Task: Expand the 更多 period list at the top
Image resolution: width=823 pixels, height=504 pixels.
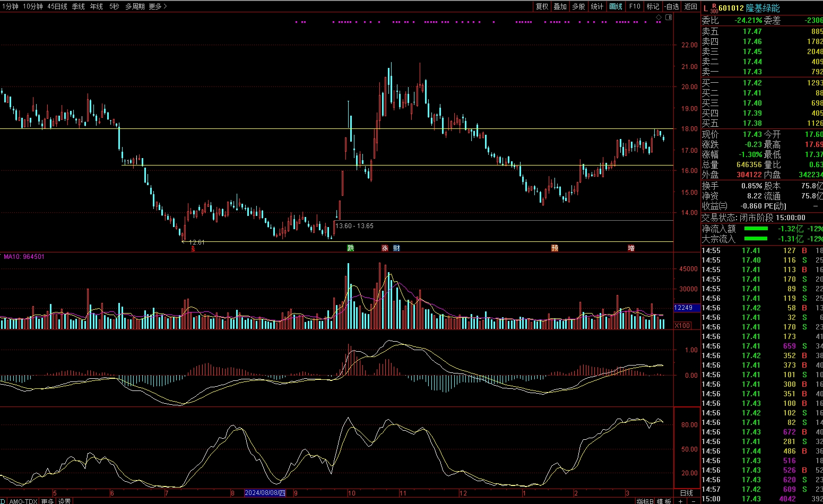Action: (x=158, y=6)
